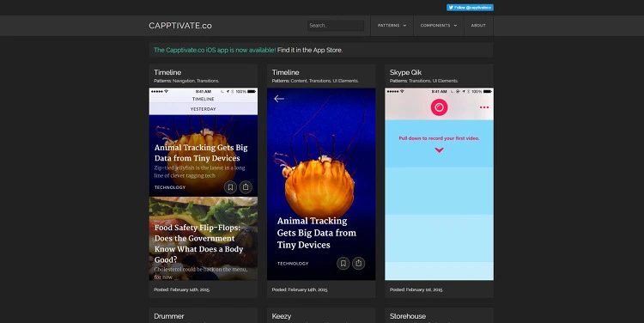Open the 'Find it in the App Store' link

click(x=310, y=50)
